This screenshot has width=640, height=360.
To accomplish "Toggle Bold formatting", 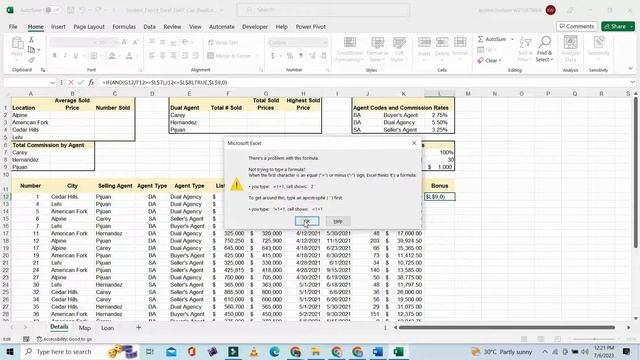I will [54, 56].
